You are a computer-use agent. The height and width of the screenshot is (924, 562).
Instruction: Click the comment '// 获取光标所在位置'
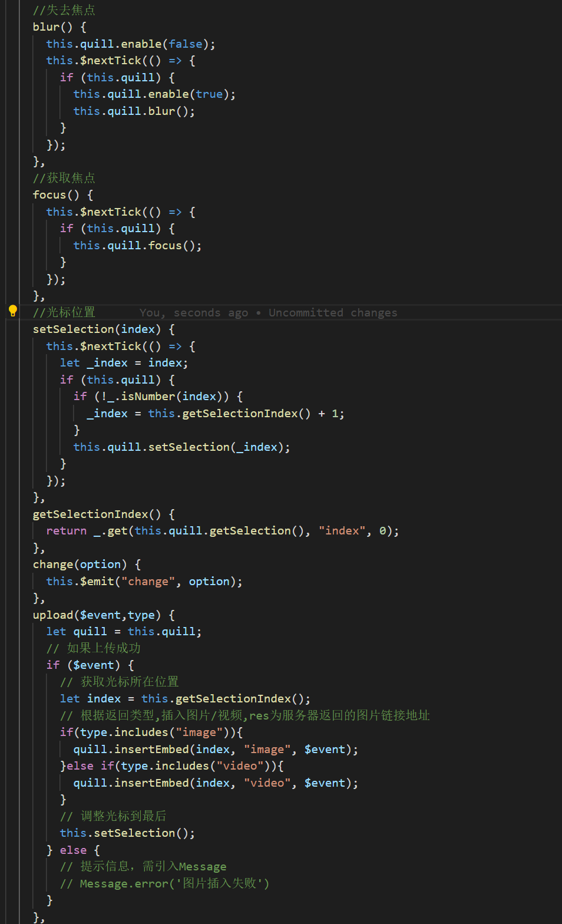[x=120, y=682]
